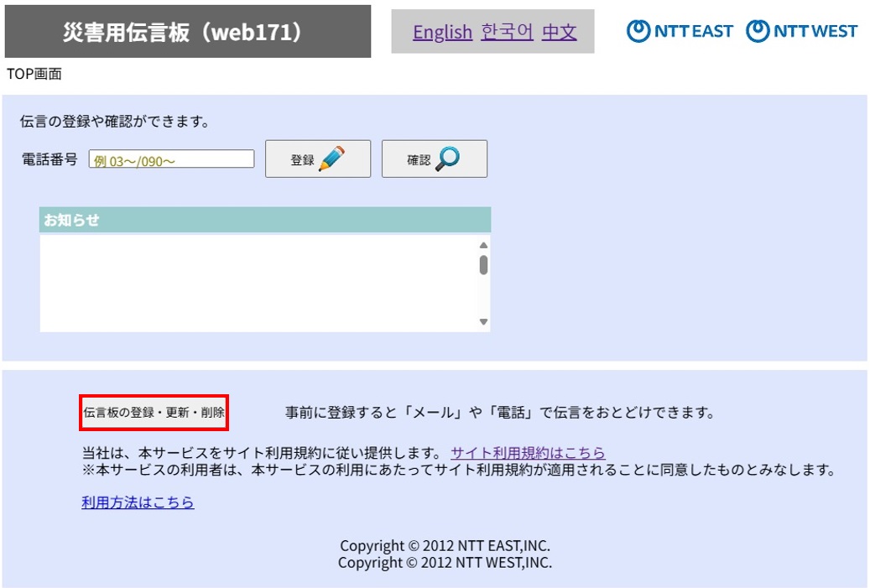Select the 登録 register button with pencil icon
Viewport: 870px width, 588px height.
tap(317, 159)
